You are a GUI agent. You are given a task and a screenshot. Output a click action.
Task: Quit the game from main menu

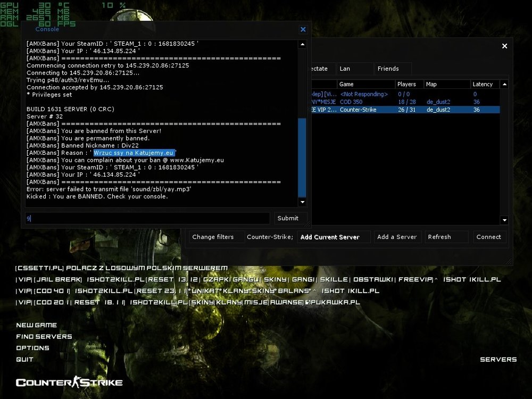pyautogui.click(x=24, y=360)
